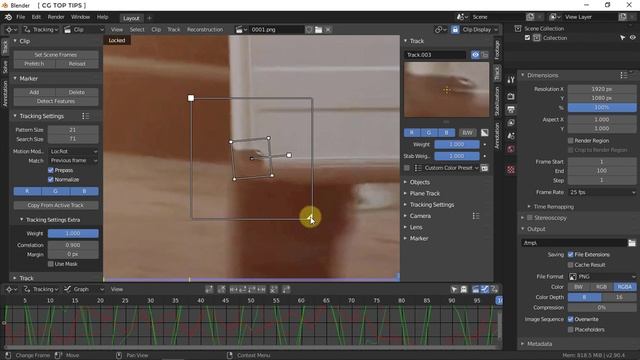Open the Reconstruction menu

(x=205, y=29)
